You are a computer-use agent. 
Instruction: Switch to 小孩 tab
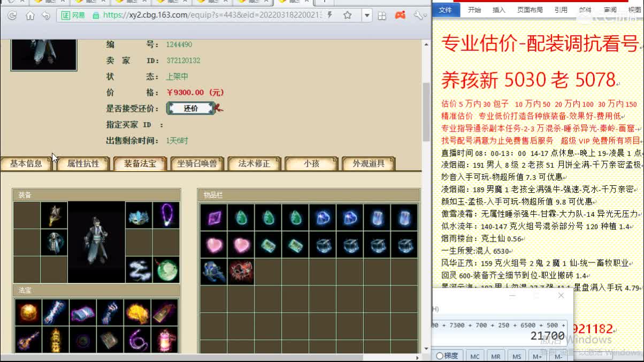(x=311, y=164)
